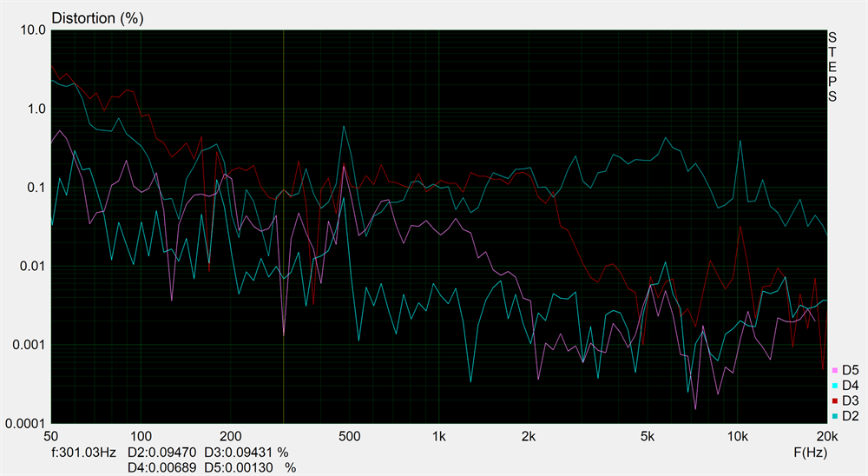Click the "1.0" distortion axis label
Viewport: 868px width, 476px height.
pos(36,109)
